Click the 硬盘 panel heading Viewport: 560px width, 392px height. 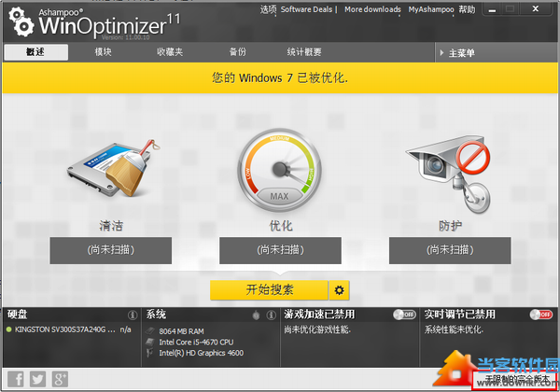pos(17,315)
